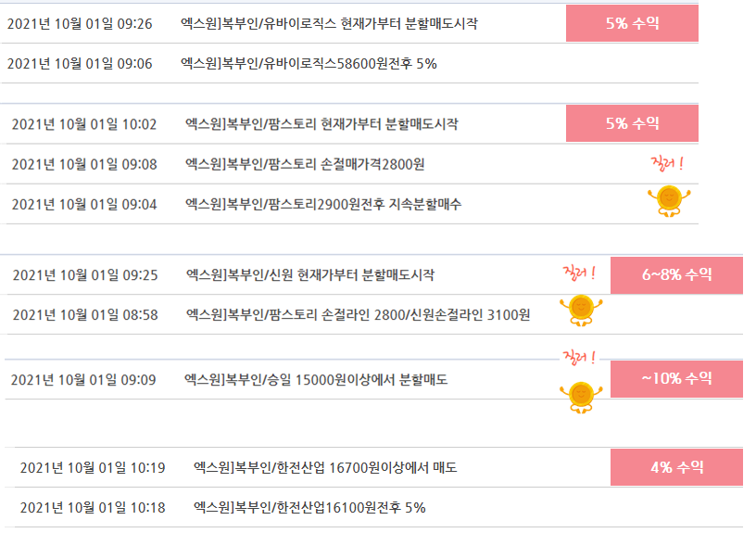Click the meditating coin mascot beside 팜스토리2900원전후 row
Image resolution: width=756 pixels, height=533 pixels.
669,200
